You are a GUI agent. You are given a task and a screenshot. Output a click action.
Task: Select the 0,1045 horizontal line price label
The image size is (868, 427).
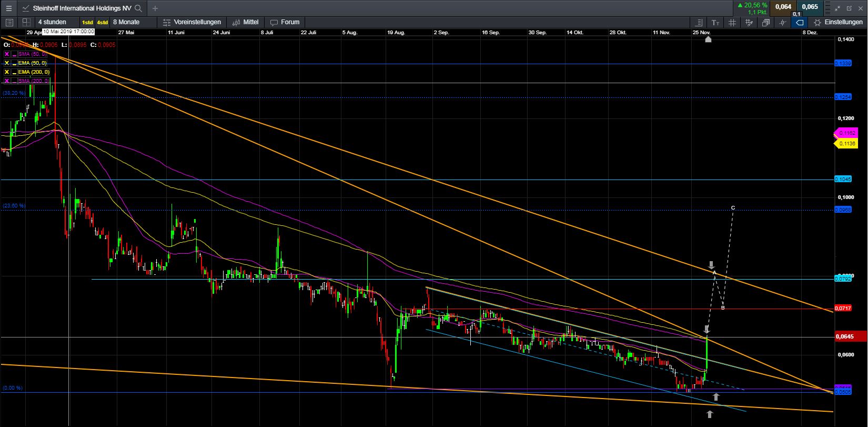coord(843,180)
